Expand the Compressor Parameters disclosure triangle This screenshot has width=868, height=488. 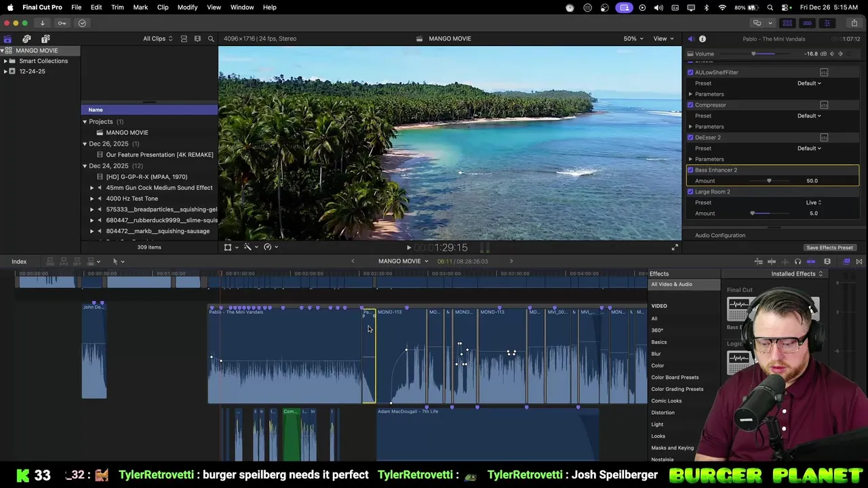(690, 127)
